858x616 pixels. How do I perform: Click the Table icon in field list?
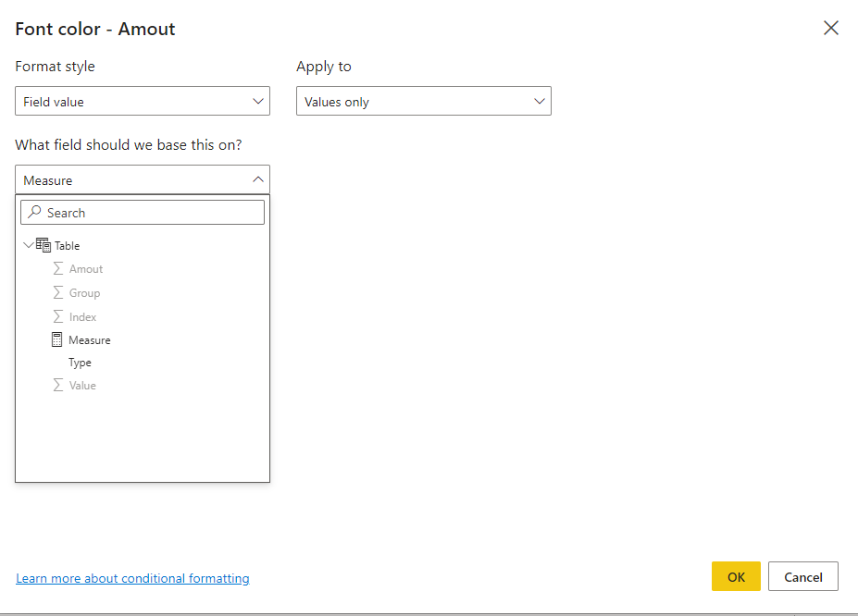pyautogui.click(x=44, y=245)
